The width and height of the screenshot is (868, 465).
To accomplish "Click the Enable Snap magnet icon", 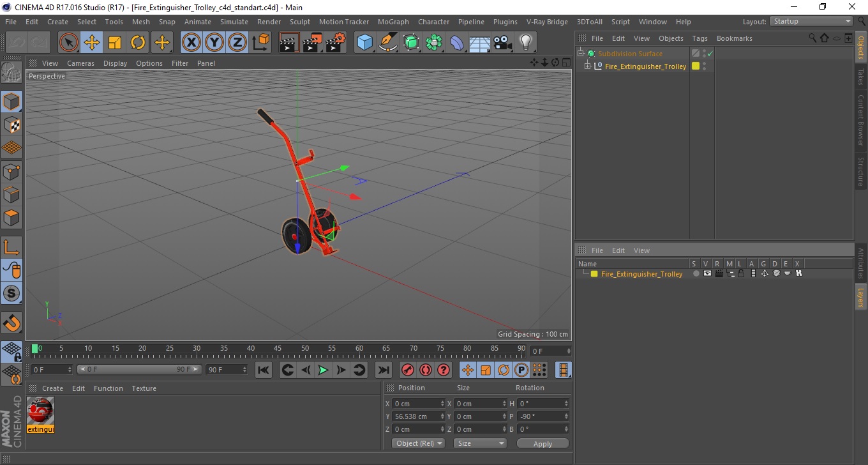I will [x=11, y=323].
